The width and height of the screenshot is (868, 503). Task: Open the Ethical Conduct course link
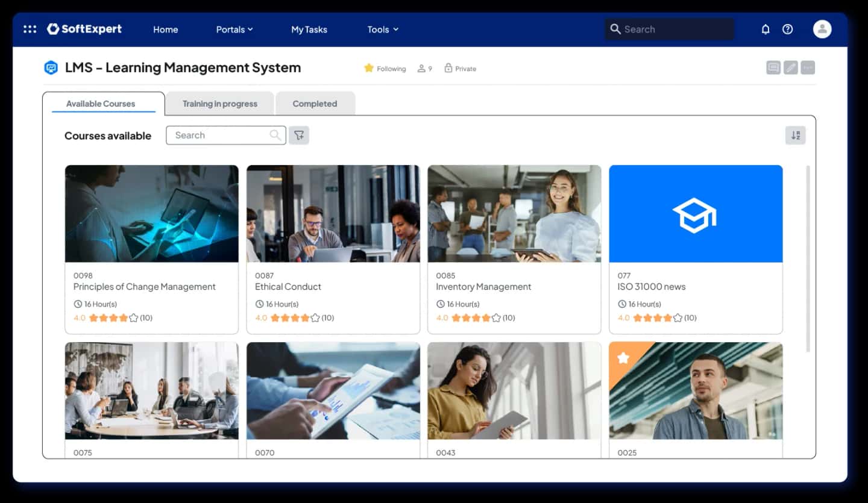[288, 287]
